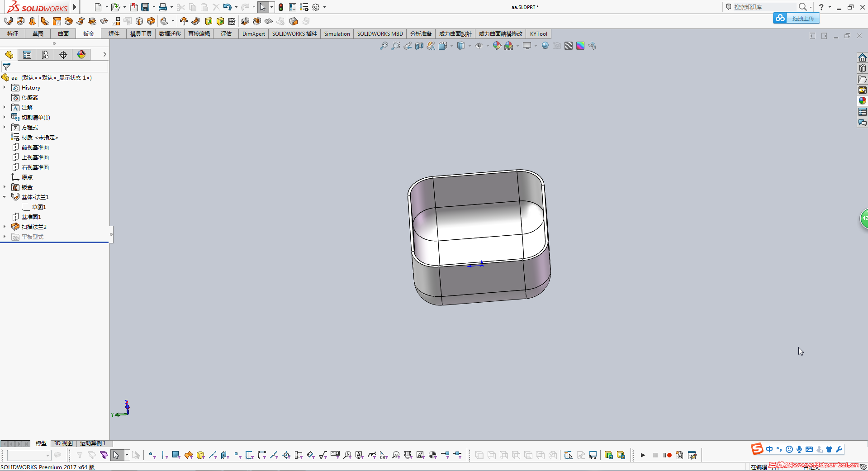Switch to the 特征 features tab
This screenshot has width=868, height=471.
pyautogui.click(x=13, y=34)
